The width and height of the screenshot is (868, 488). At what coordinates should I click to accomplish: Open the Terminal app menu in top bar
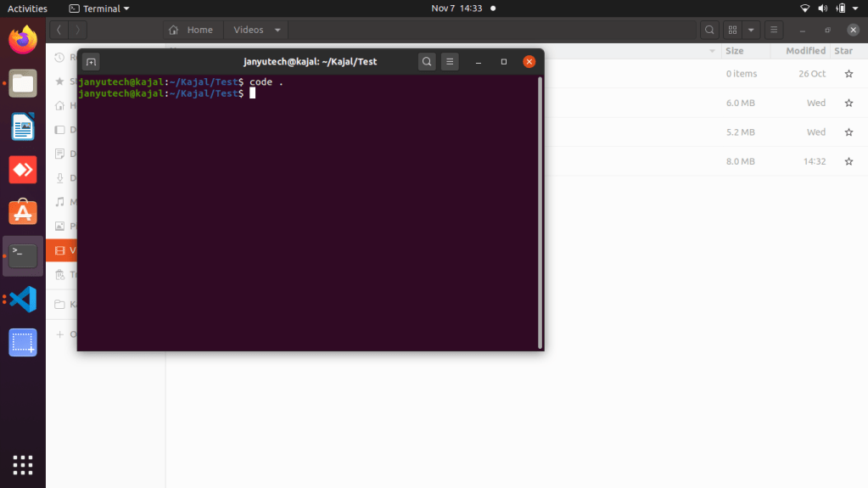(99, 8)
